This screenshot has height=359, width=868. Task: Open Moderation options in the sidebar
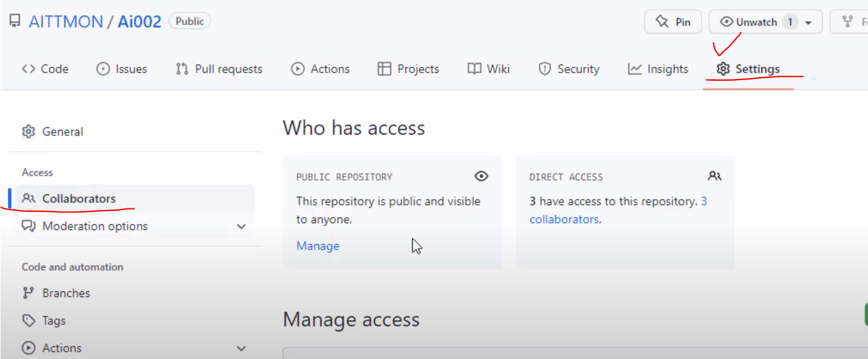tap(135, 226)
